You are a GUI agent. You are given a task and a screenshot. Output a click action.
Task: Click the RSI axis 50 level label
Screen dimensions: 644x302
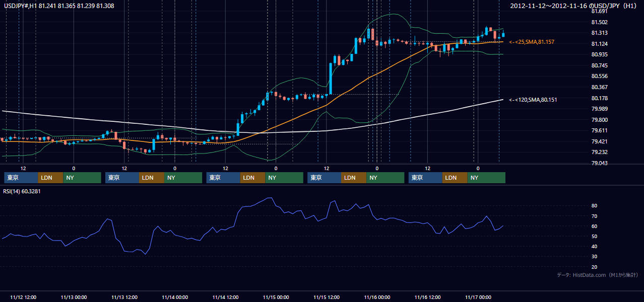point(594,236)
